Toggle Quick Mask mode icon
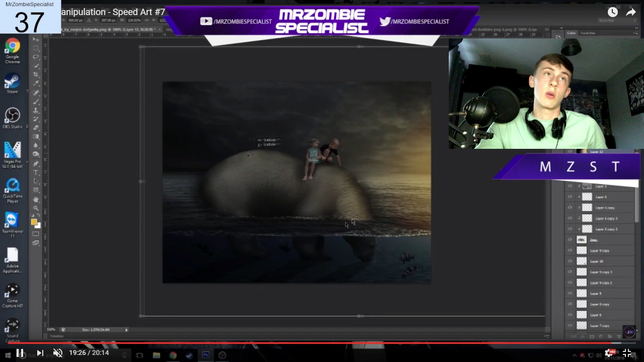This screenshot has width=644, height=362. [36, 234]
